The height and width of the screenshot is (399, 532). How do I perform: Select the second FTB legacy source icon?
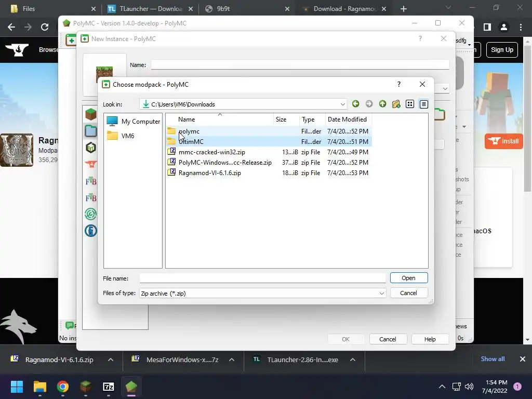(x=90, y=197)
